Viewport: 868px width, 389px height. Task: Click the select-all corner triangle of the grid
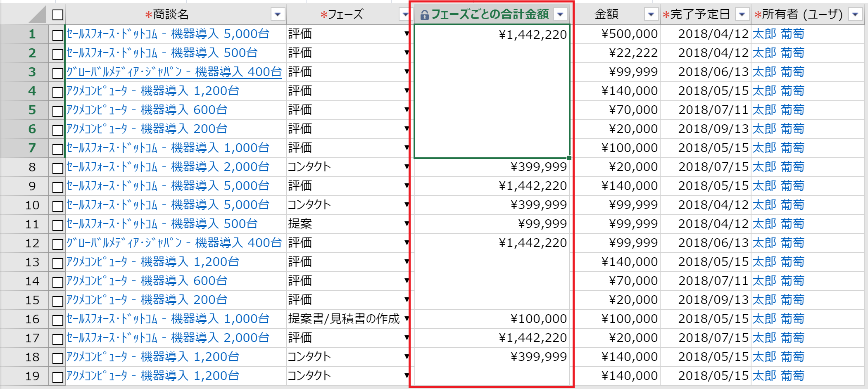click(x=38, y=15)
